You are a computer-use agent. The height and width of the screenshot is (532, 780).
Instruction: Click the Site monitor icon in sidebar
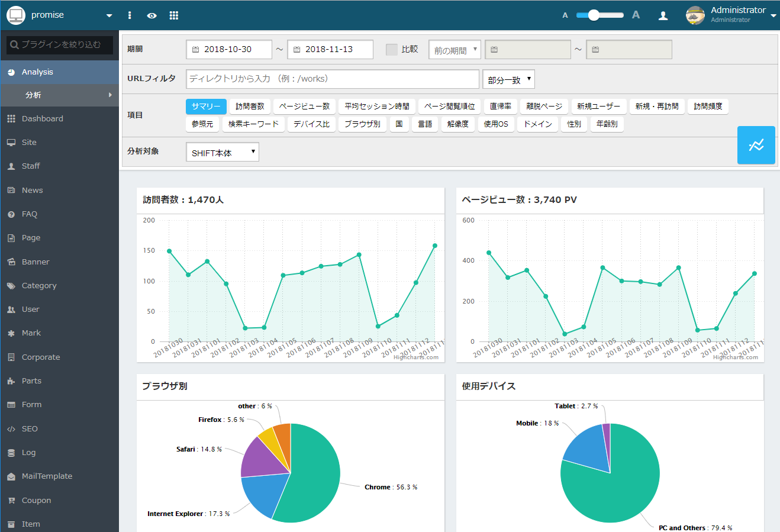[11, 143]
